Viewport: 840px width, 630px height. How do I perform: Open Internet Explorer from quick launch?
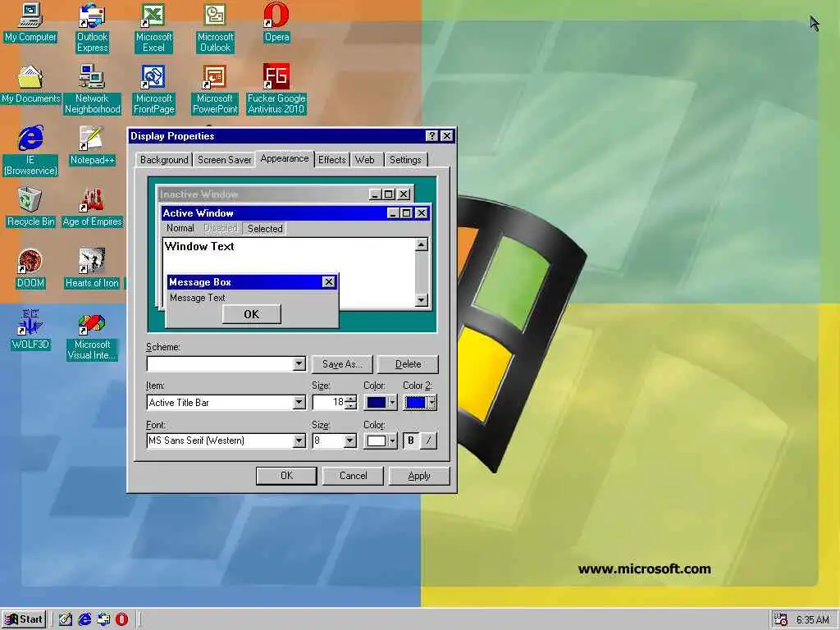pyautogui.click(x=84, y=619)
